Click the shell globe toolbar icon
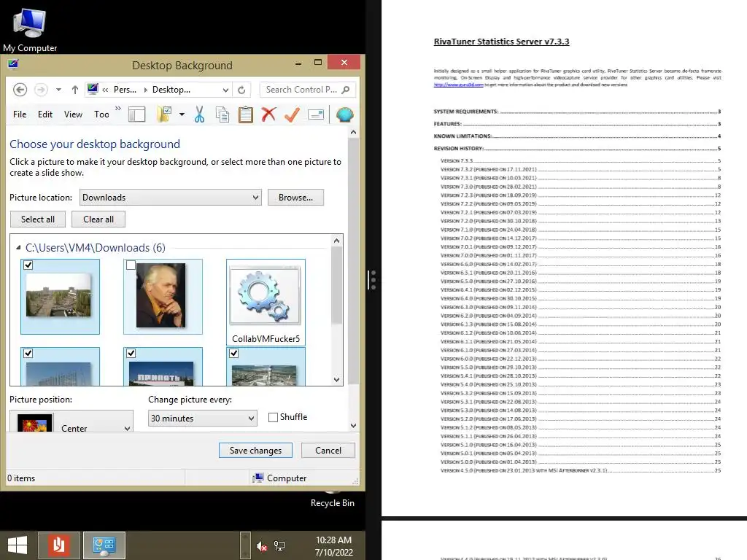This screenshot has height=560, width=747. [344, 114]
